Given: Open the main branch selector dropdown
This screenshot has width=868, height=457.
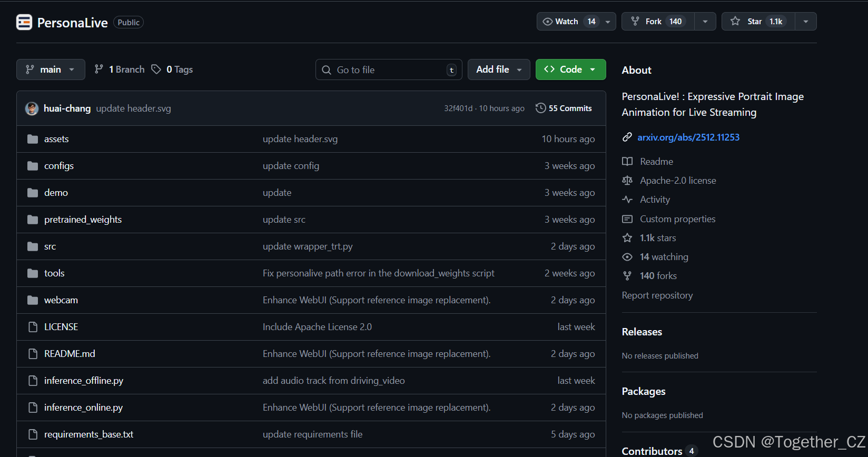Looking at the screenshot, I should [x=51, y=69].
